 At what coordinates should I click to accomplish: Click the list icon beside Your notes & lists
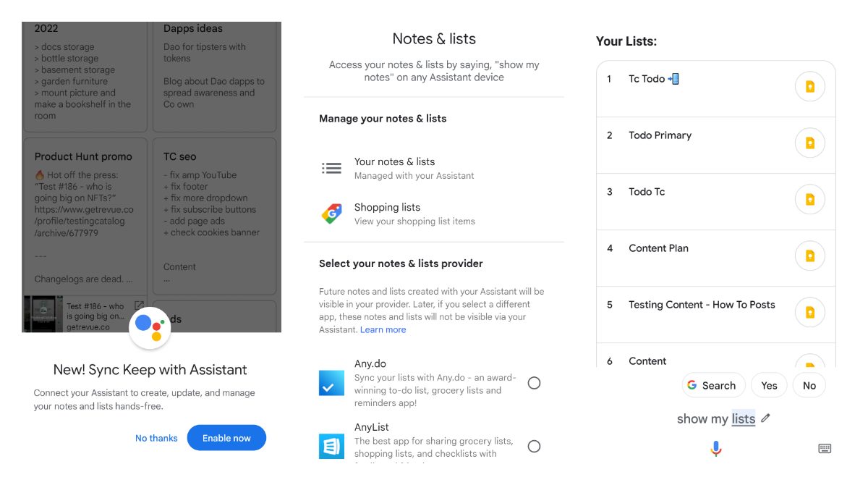tap(331, 167)
